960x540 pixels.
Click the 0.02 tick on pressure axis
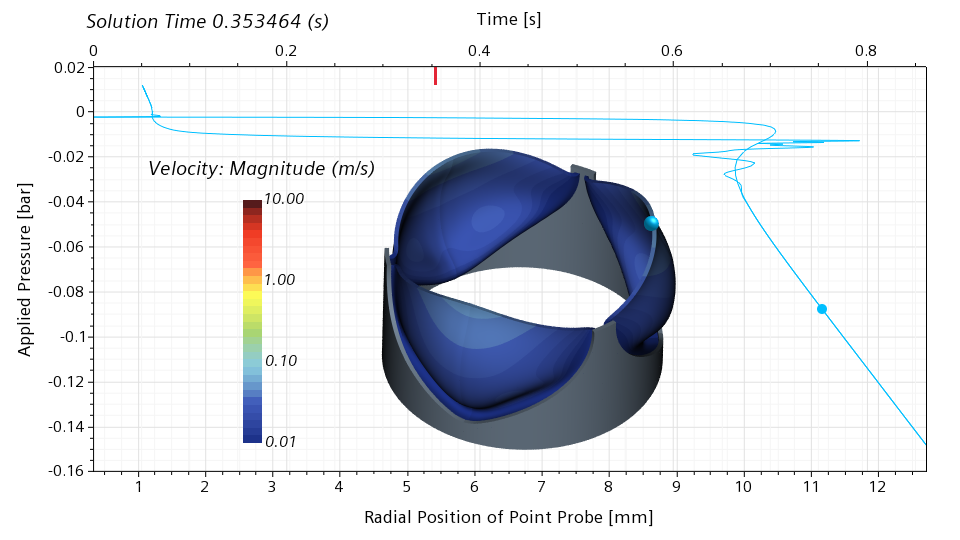click(70, 67)
